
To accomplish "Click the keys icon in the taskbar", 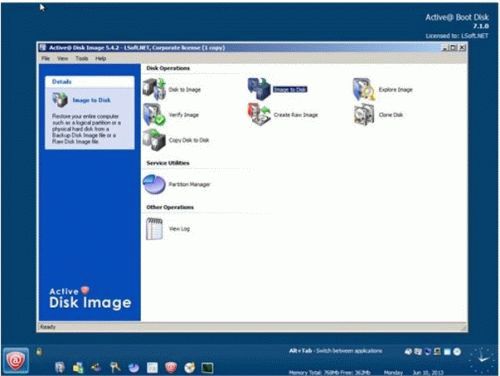I will [115, 367].
